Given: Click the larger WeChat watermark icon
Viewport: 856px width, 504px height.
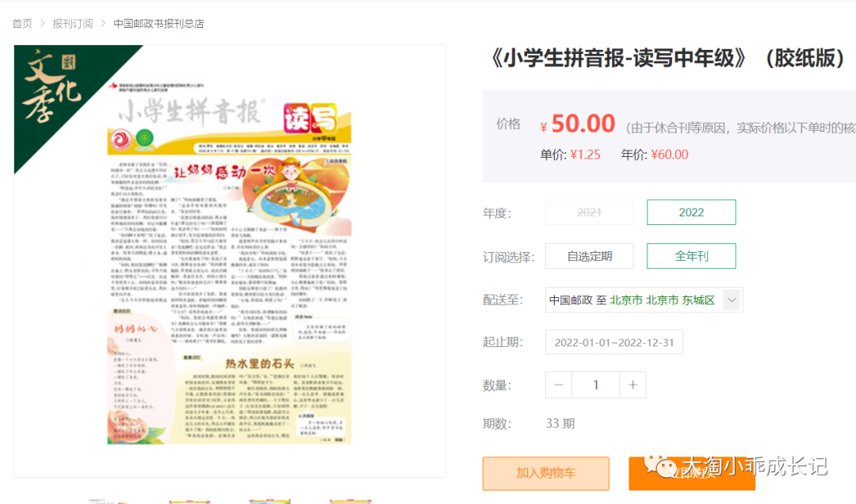Looking at the screenshot, I should pyautogui.click(x=656, y=460).
